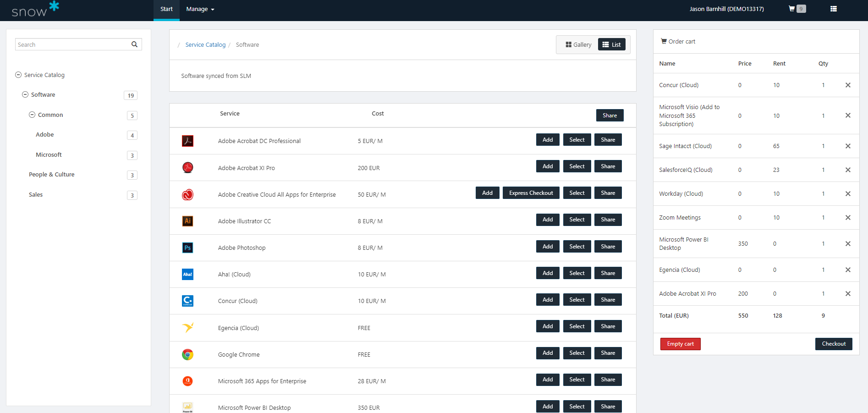Click Select for Adobe Acrobat XI Pro
Image resolution: width=868 pixels, height=413 pixels.
point(577,166)
